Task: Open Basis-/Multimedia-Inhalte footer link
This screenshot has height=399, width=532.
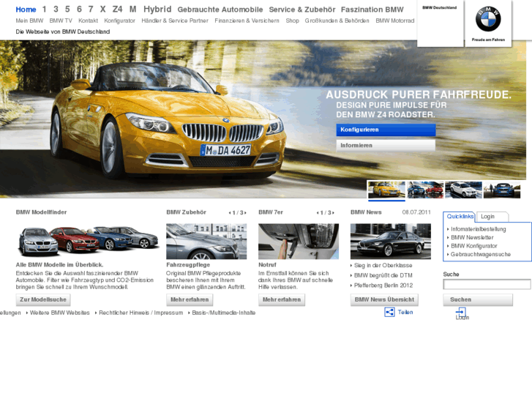Action: click(x=223, y=313)
